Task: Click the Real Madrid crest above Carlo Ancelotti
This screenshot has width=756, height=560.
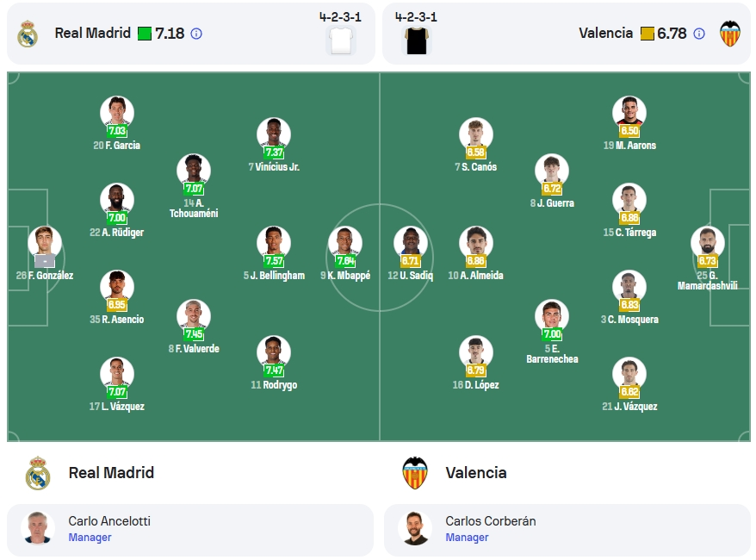Action: tap(38, 473)
